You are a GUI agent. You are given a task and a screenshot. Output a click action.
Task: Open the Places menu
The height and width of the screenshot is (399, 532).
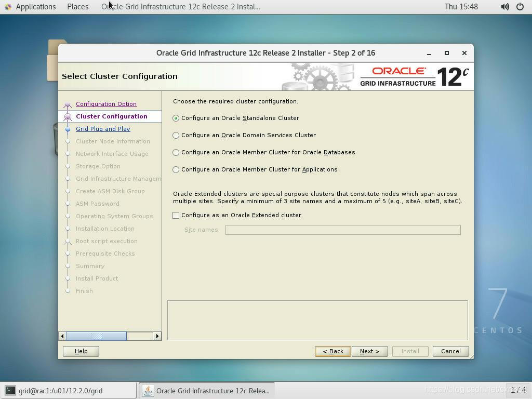(x=77, y=7)
